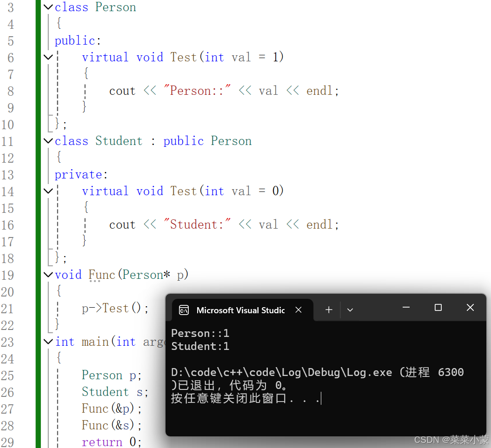The width and height of the screenshot is (491, 448).
Task: Collapse the void Func code block
Action: click(48, 275)
